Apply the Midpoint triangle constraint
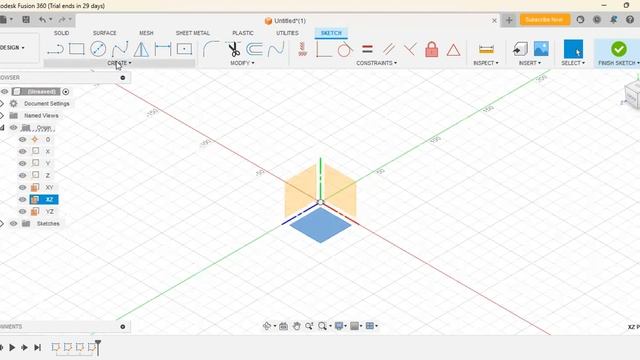This screenshot has height=360, width=640. tap(453, 50)
